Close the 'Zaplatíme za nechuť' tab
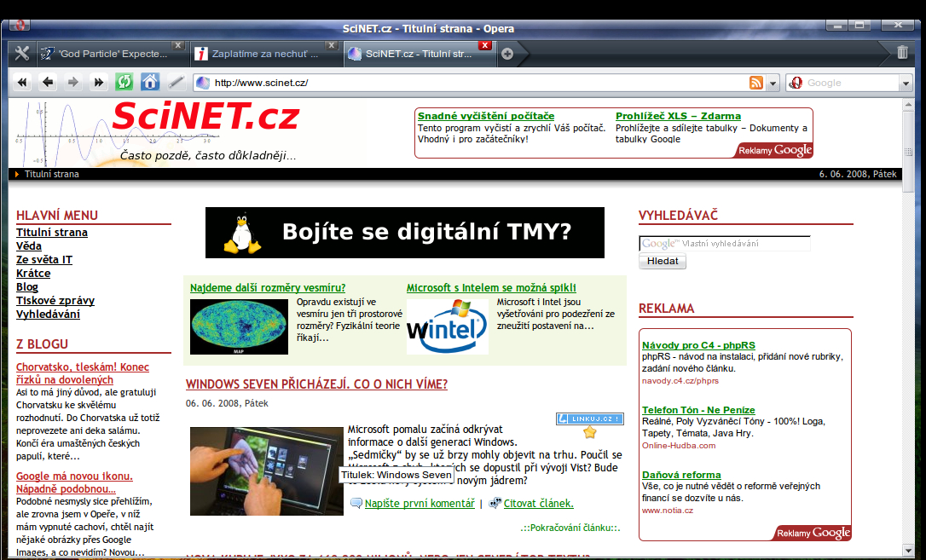The image size is (926, 560). point(332,45)
